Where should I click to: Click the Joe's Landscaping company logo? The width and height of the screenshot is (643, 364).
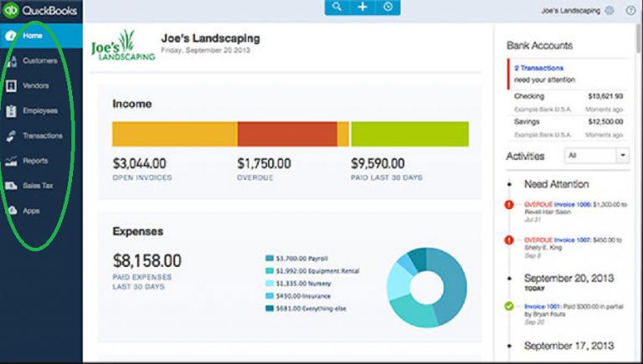123,45
